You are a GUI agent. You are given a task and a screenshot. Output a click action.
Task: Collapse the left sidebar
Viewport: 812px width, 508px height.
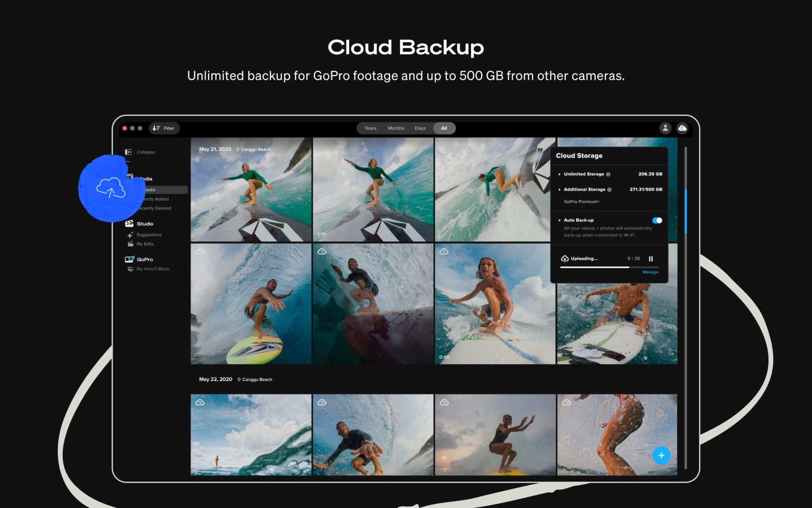[128, 152]
